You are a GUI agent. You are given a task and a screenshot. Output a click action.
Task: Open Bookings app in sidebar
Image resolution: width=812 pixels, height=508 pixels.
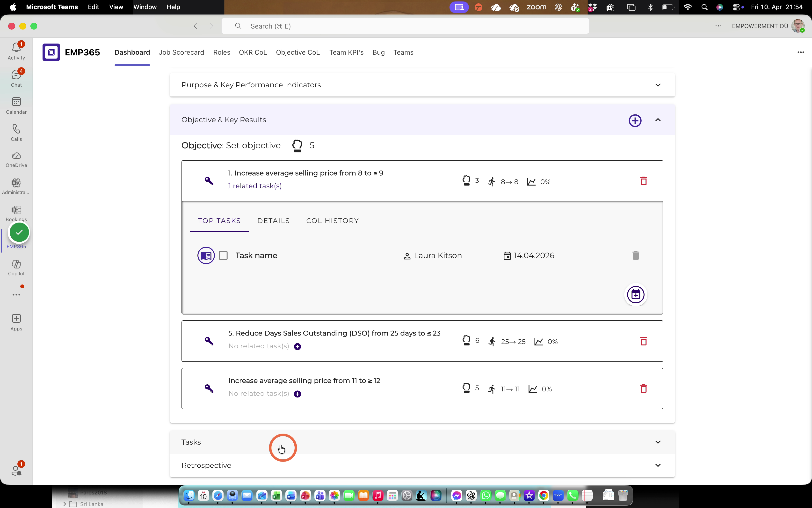tap(16, 213)
